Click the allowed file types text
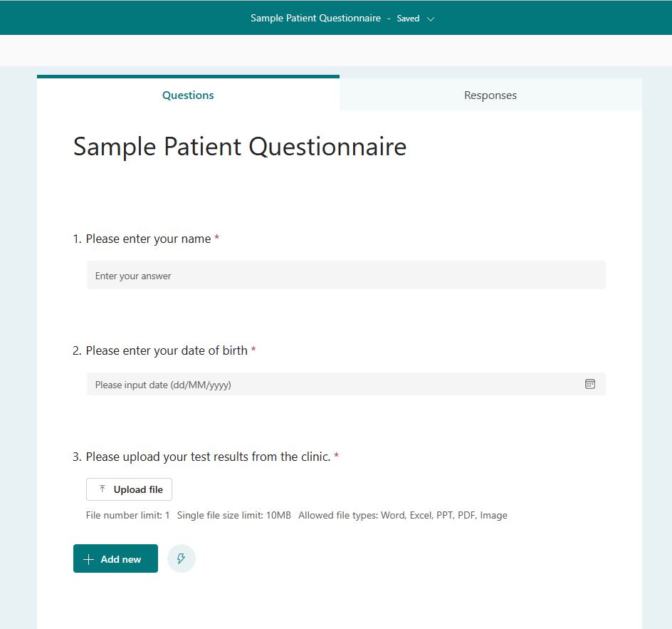 pos(404,515)
